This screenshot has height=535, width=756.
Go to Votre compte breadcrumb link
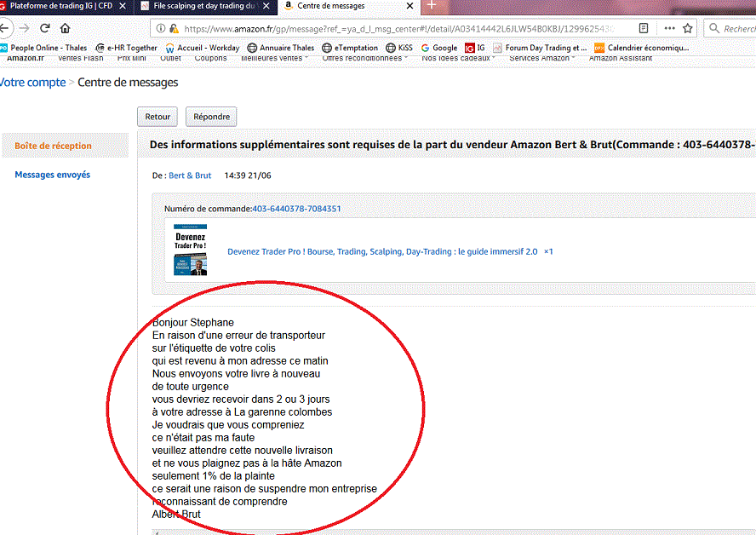coord(33,82)
